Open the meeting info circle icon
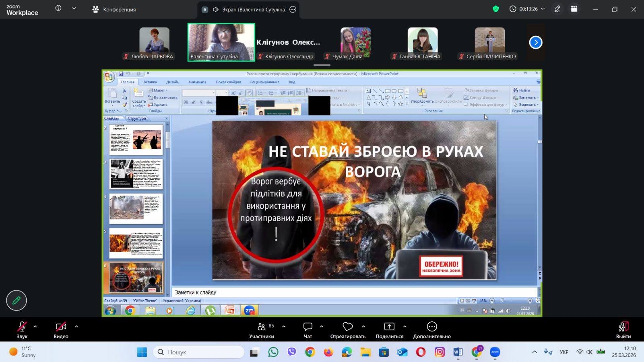 [x=58, y=8]
